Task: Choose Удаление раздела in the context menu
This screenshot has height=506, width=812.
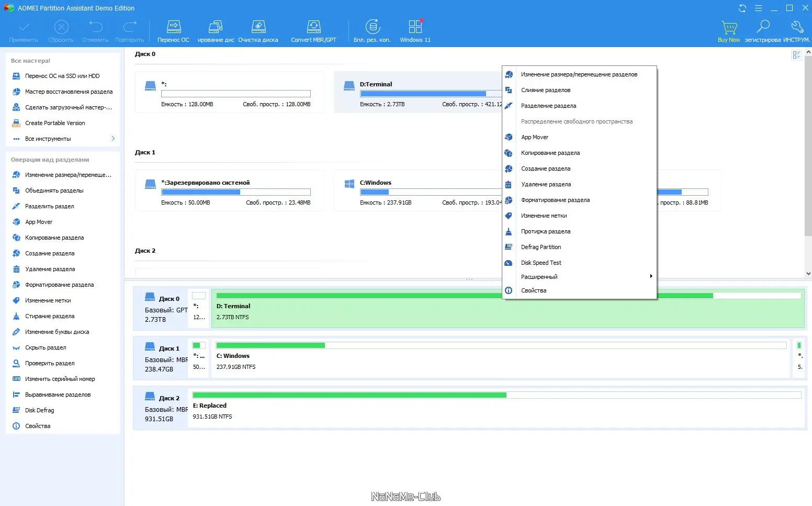Action: coord(579,184)
